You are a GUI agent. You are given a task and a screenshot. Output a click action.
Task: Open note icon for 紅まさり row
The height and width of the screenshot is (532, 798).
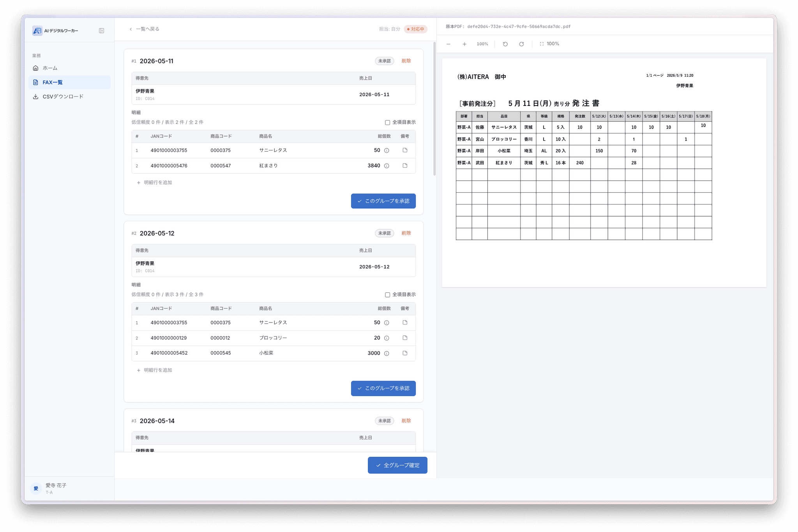point(405,166)
